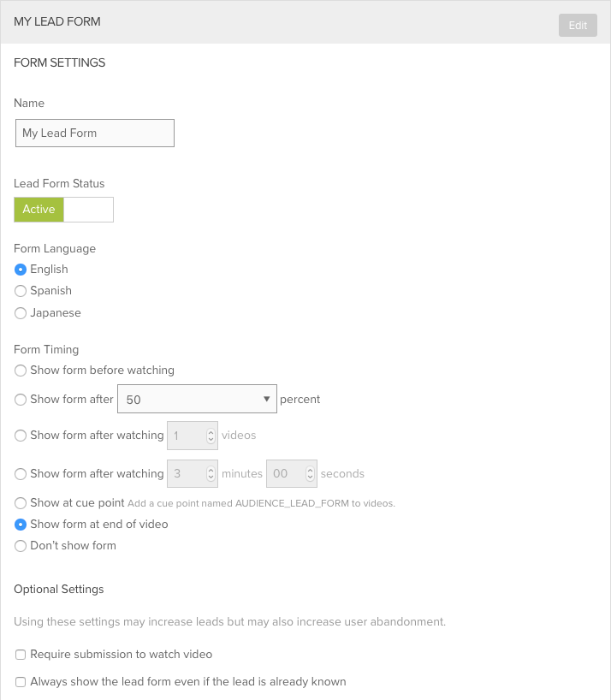Click the seconds stepper arrows
The width and height of the screenshot is (611, 700).
coord(310,474)
